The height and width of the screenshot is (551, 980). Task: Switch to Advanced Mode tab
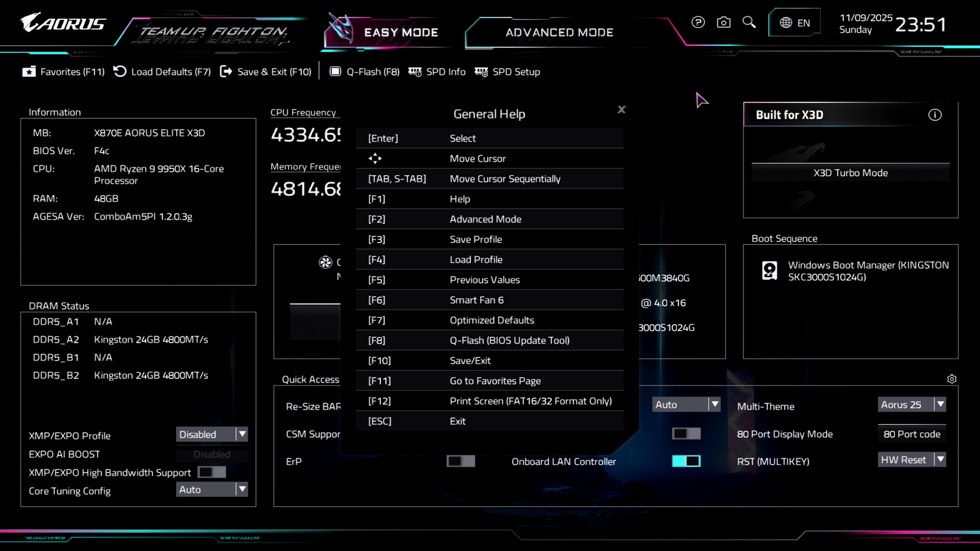click(559, 33)
